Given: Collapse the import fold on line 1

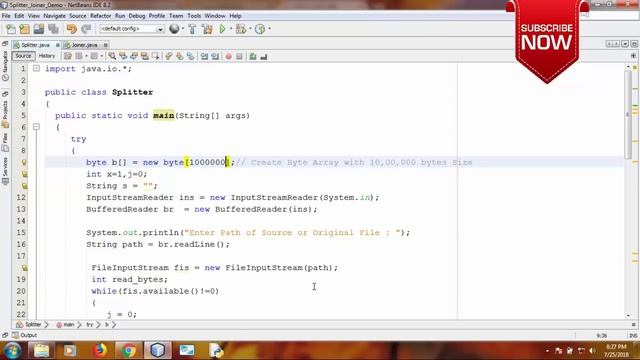Looking at the screenshot, I should pos(36,69).
